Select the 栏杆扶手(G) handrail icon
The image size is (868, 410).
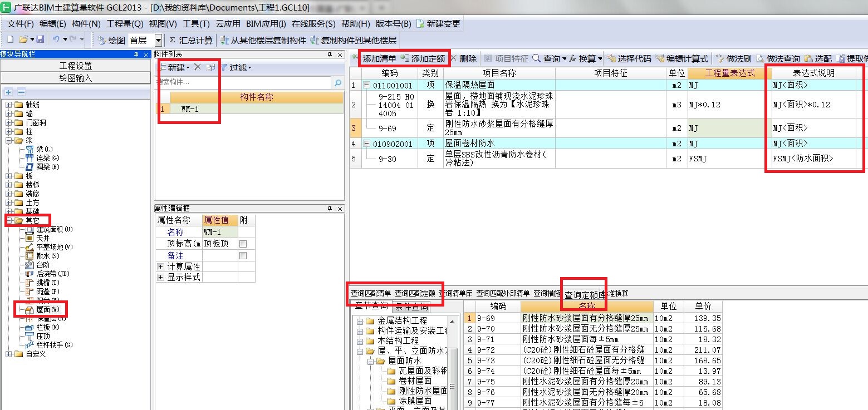point(30,345)
